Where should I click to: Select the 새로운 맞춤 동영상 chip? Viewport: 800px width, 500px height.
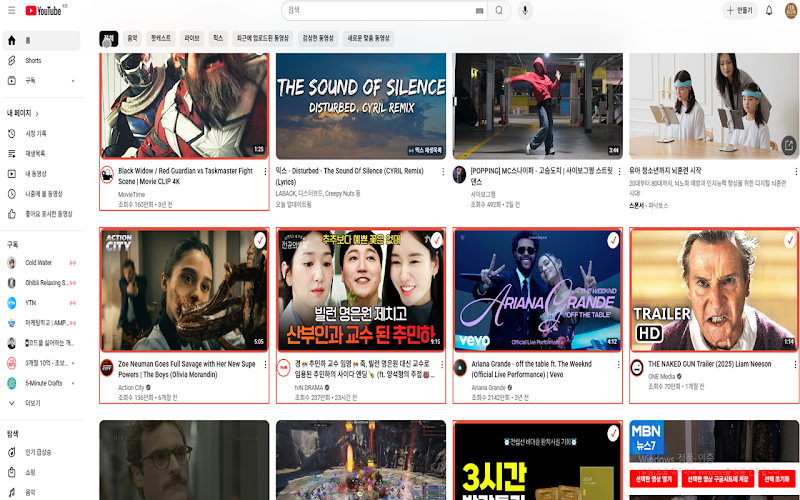point(368,39)
